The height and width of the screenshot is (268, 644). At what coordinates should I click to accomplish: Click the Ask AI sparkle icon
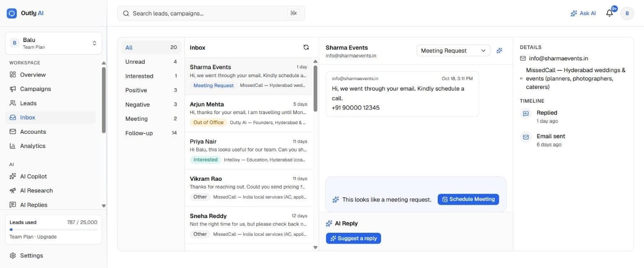pyautogui.click(x=574, y=13)
